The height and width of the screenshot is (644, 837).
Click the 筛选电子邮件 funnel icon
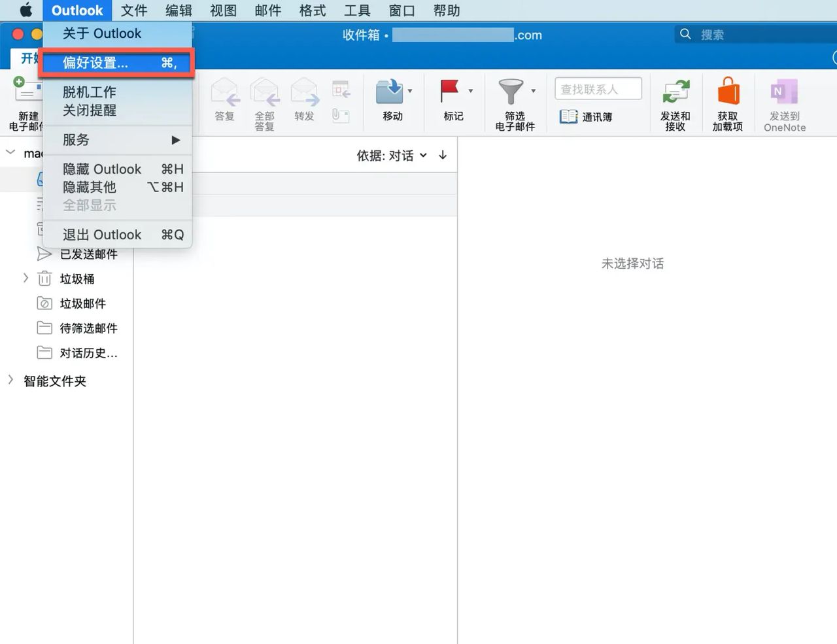[x=511, y=92]
